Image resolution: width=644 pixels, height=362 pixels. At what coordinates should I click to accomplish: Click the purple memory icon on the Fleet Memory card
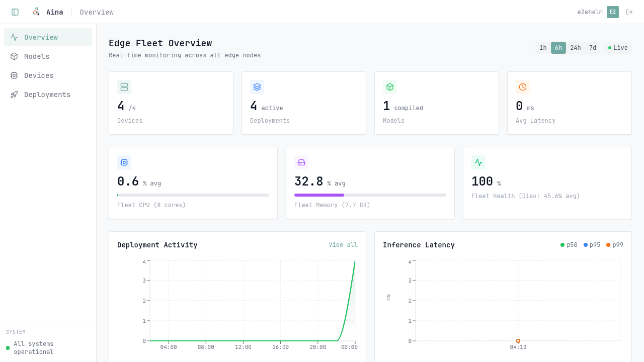(301, 162)
